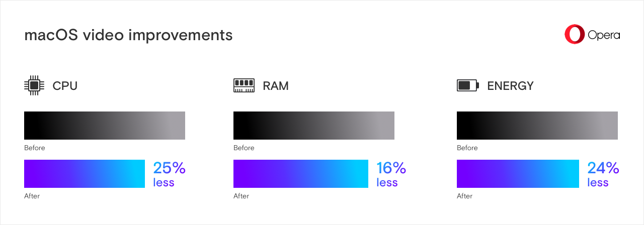Click the Before caption under the CPU bar
644x225 pixels.
35,148
